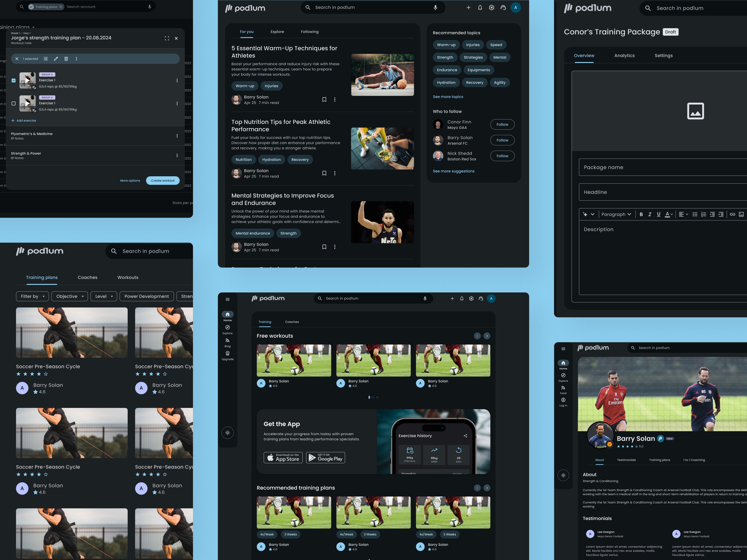747x560 pixels.
Task: Open the Level filter dropdown
Action: tap(104, 296)
